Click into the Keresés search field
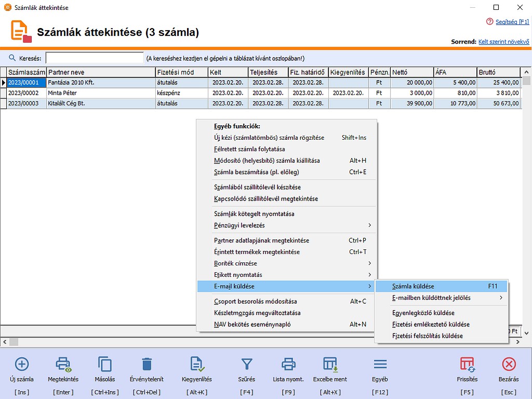 [95, 58]
